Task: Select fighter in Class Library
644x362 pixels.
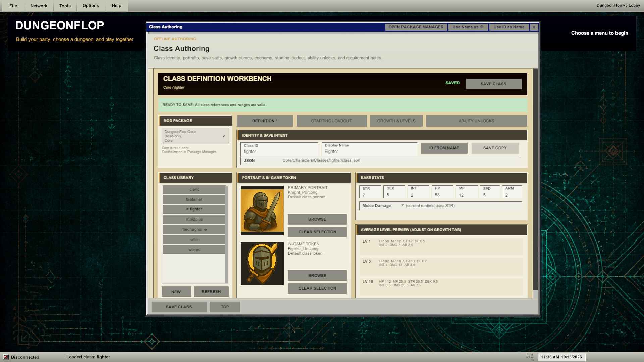Action: (x=194, y=209)
